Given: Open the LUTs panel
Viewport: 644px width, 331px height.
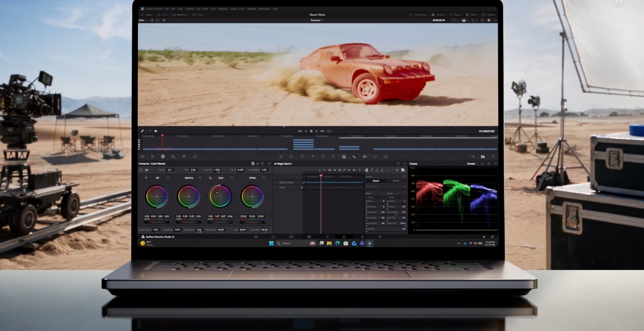Looking at the screenshot, I should click(162, 15).
